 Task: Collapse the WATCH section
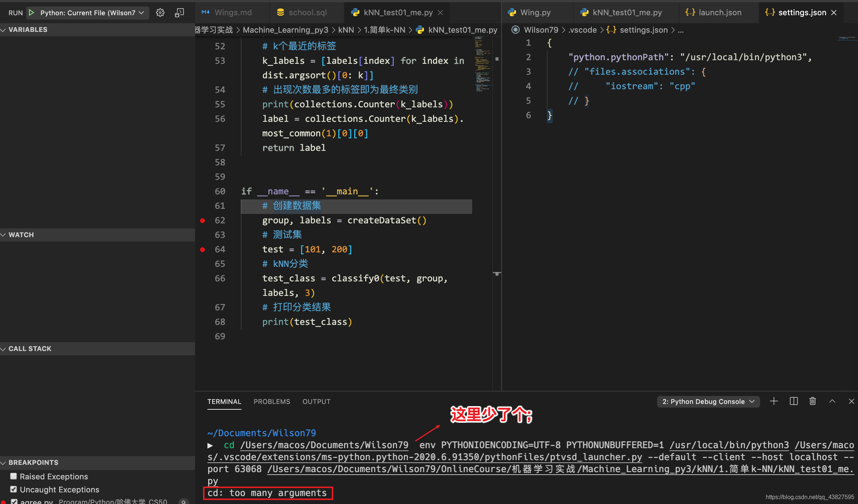(x=21, y=235)
